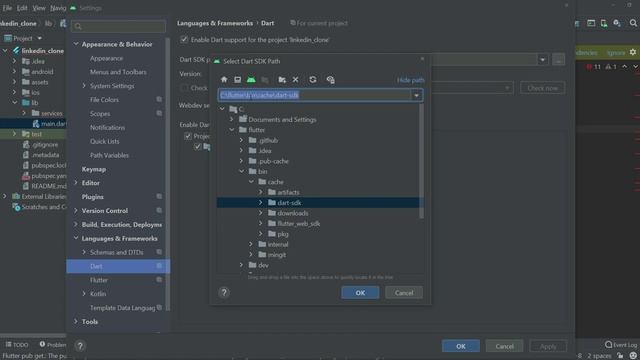
Task: Expand Tools settings group
Action: [76, 322]
